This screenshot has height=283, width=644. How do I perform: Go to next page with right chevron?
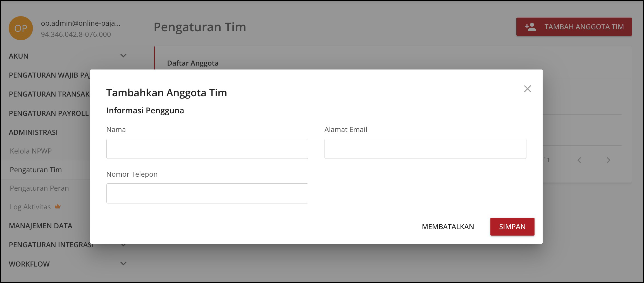click(x=608, y=160)
